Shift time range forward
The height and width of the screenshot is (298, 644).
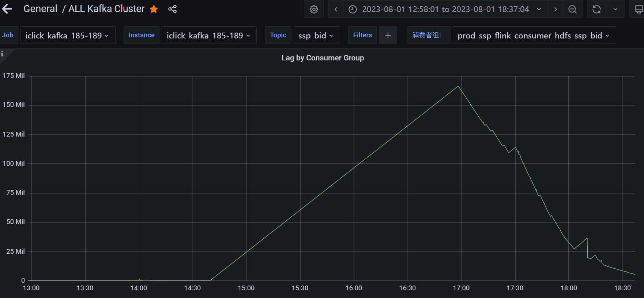556,9
